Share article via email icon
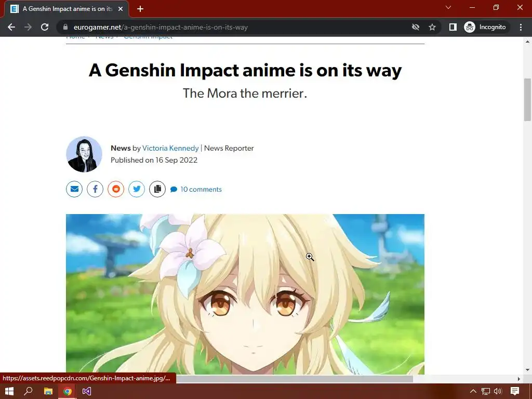The height and width of the screenshot is (399, 532). [x=74, y=189]
